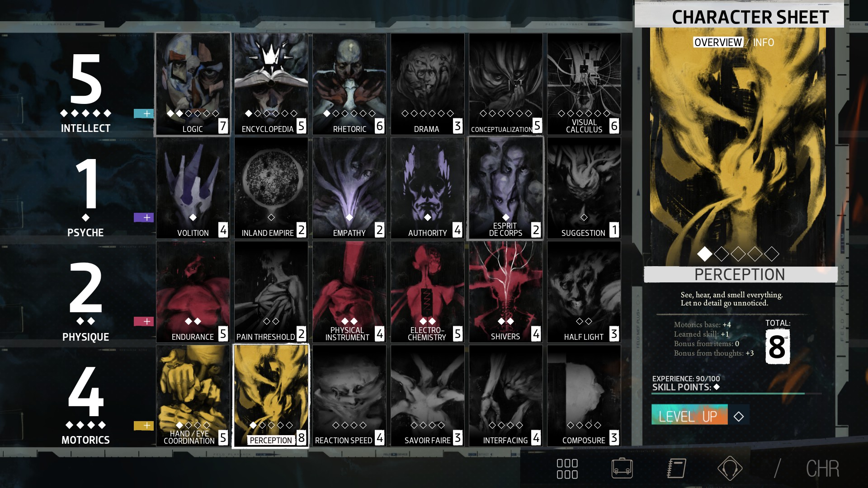This screenshot has width=868, height=488.
Task: Click the yellow Motorics plus button
Action: click(144, 426)
